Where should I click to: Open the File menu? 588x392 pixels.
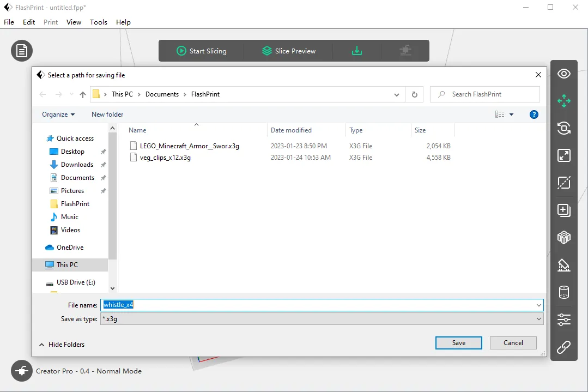tap(9, 22)
